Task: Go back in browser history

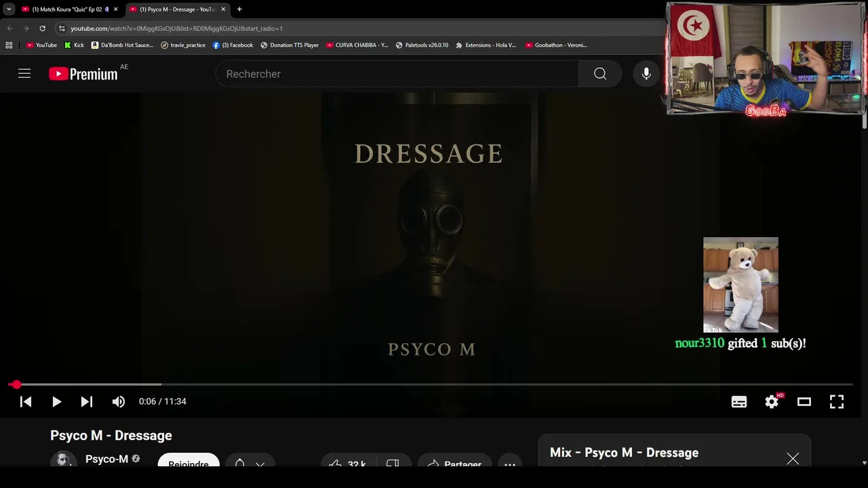Action: 9,28
